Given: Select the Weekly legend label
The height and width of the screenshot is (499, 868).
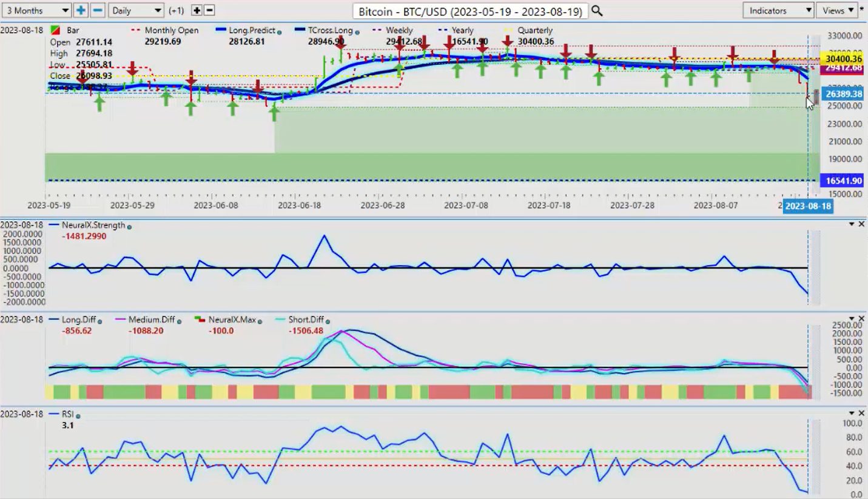Looking at the screenshot, I should (399, 30).
